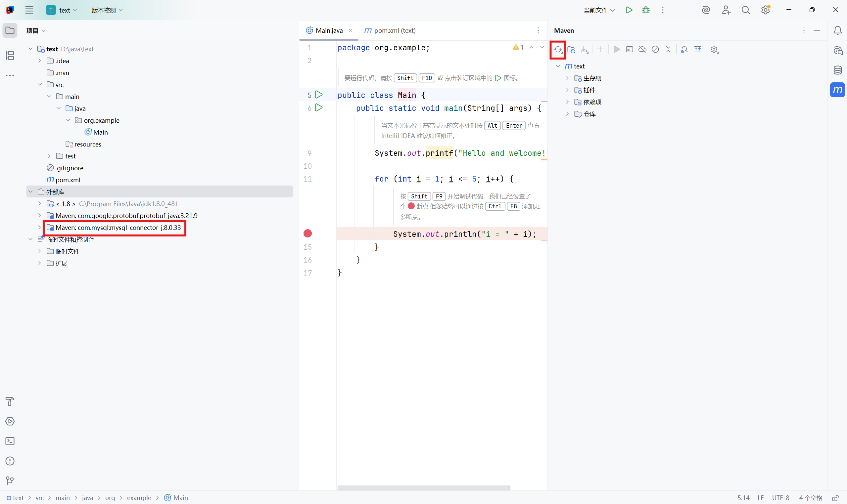The image size is (847, 504).
Task: Collapse the 外部库 node
Action: tap(30, 192)
